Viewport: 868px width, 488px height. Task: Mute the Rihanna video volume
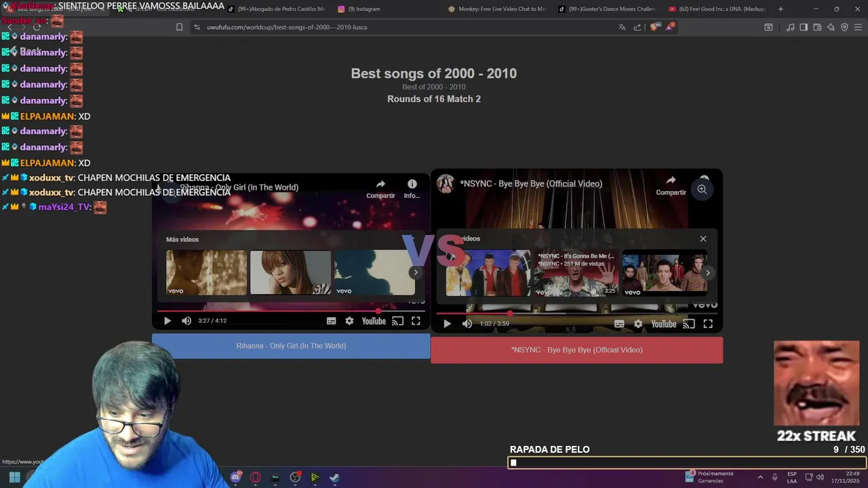coord(186,321)
